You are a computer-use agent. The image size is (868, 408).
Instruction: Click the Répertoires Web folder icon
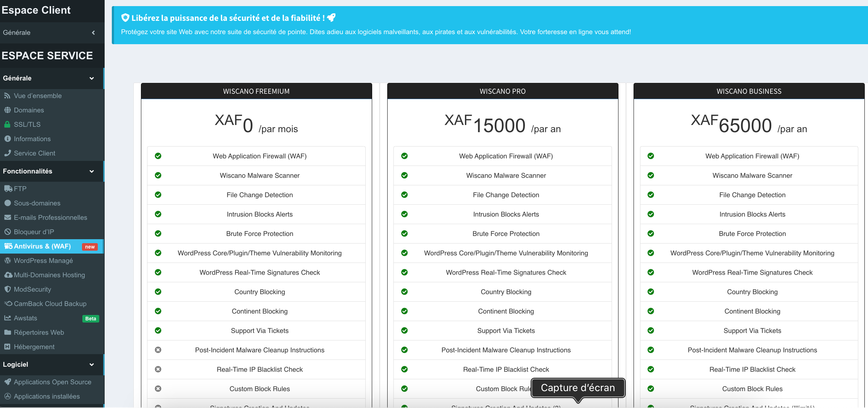[7, 333]
